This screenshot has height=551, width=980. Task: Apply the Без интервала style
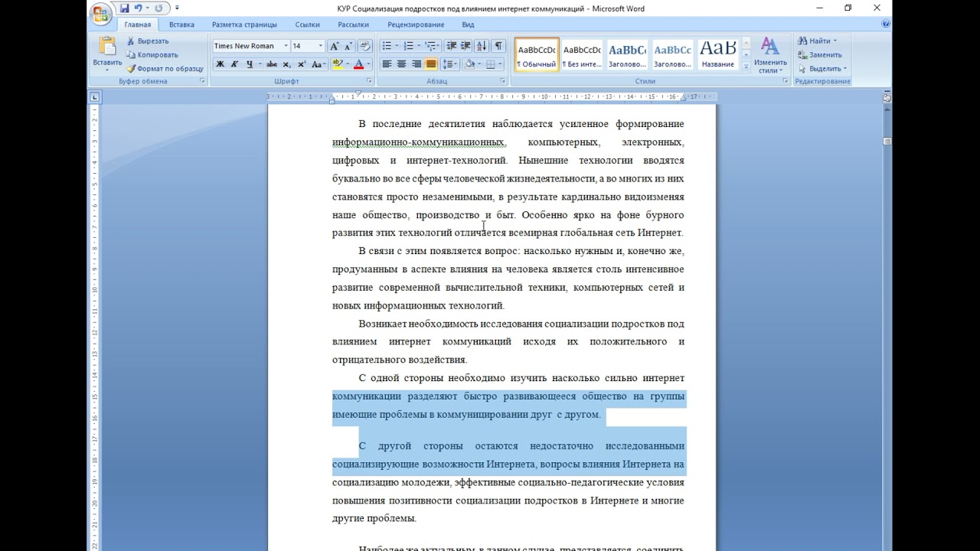click(582, 55)
